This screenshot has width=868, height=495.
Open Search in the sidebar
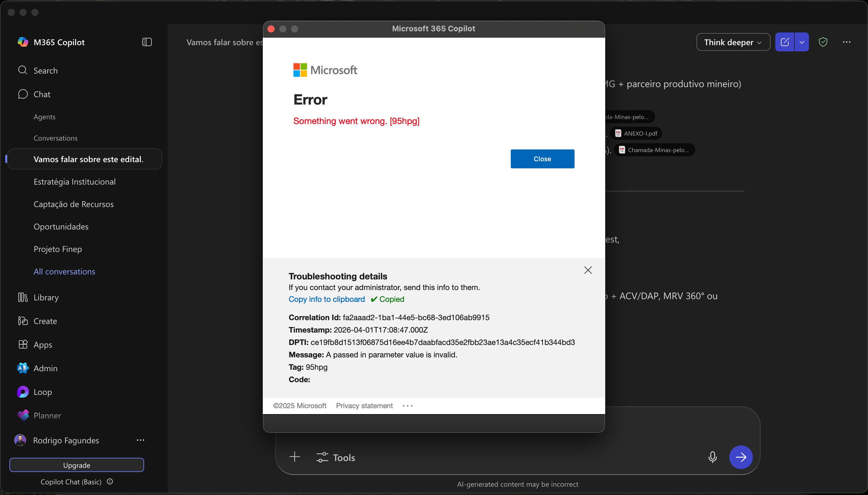tap(45, 70)
